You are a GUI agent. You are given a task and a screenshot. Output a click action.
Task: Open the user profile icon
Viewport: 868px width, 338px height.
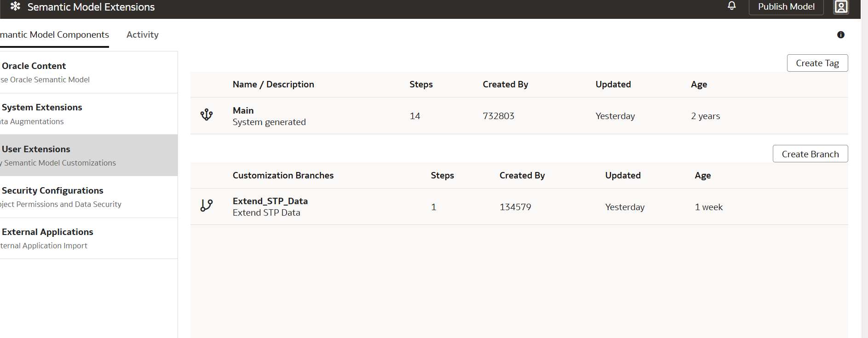[x=841, y=7]
